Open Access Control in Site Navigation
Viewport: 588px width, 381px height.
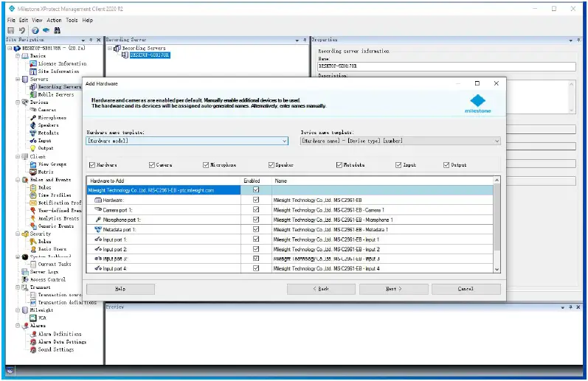[48, 279]
